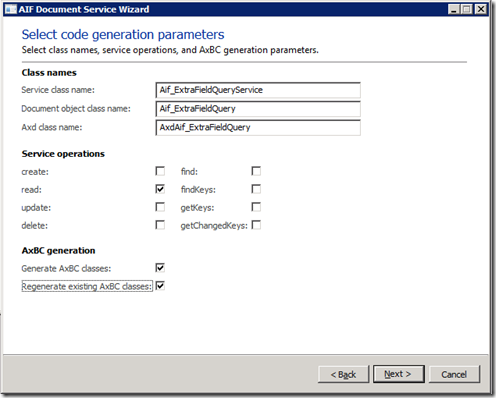Enable the create service operation checkbox
The image size is (496, 398).
point(160,171)
